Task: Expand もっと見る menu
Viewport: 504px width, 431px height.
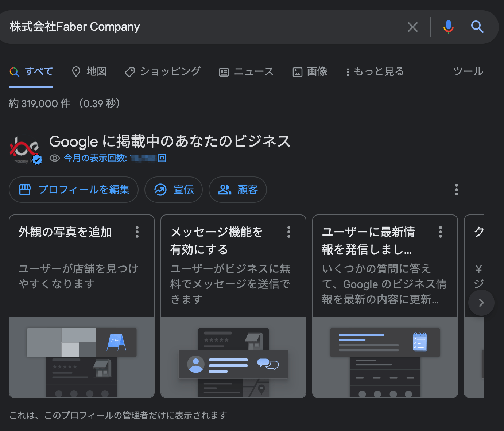Action: tap(375, 71)
